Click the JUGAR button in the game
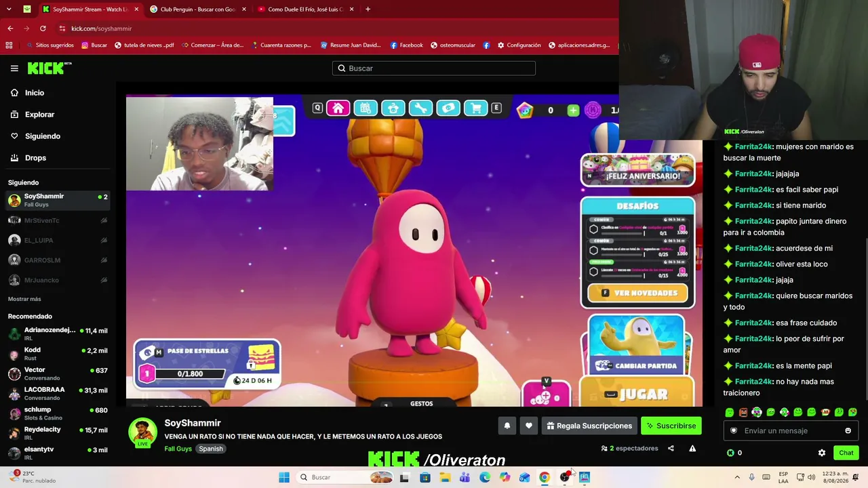Image resolution: width=868 pixels, height=488 pixels. coord(637,394)
